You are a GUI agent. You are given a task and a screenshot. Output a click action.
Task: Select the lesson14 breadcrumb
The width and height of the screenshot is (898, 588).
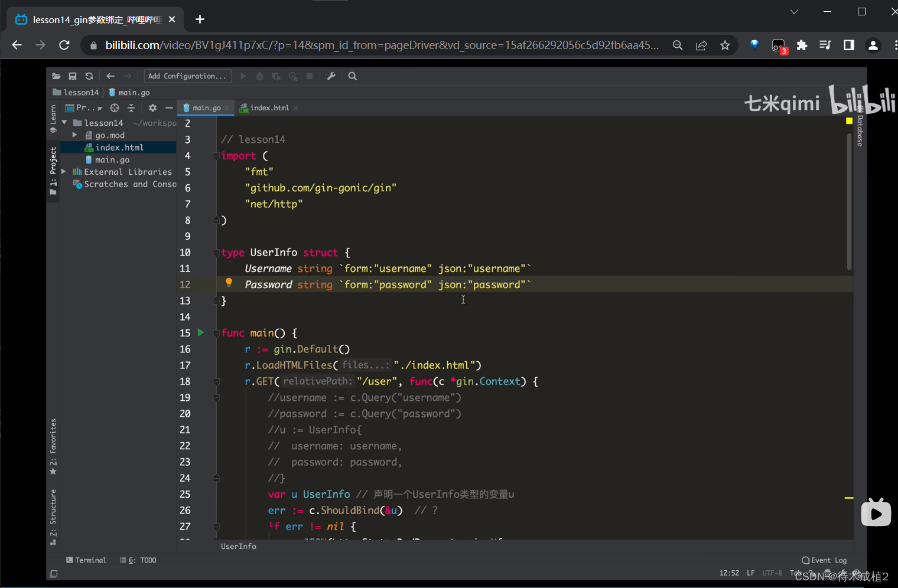click(x=76, y=92)
